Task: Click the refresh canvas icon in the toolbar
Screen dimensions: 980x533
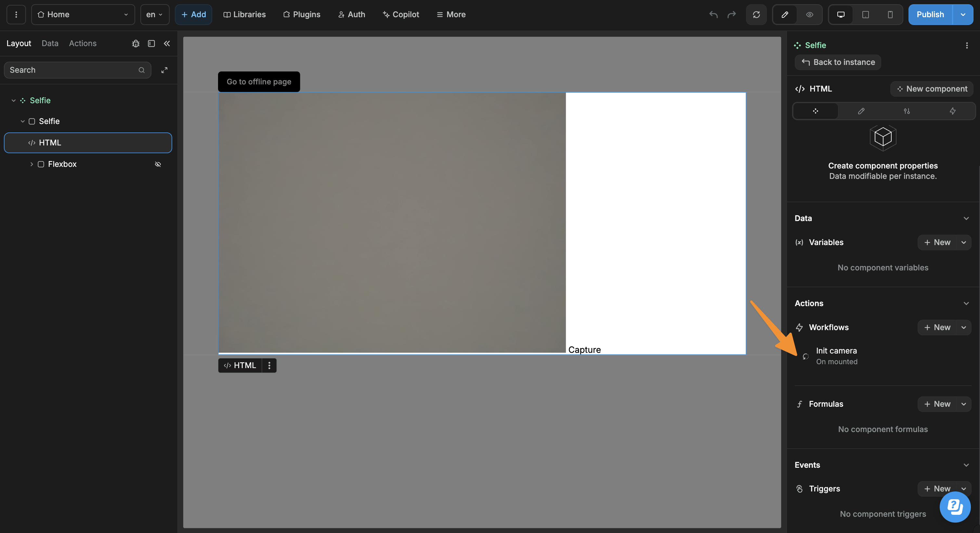Action: tap(756, 15)
